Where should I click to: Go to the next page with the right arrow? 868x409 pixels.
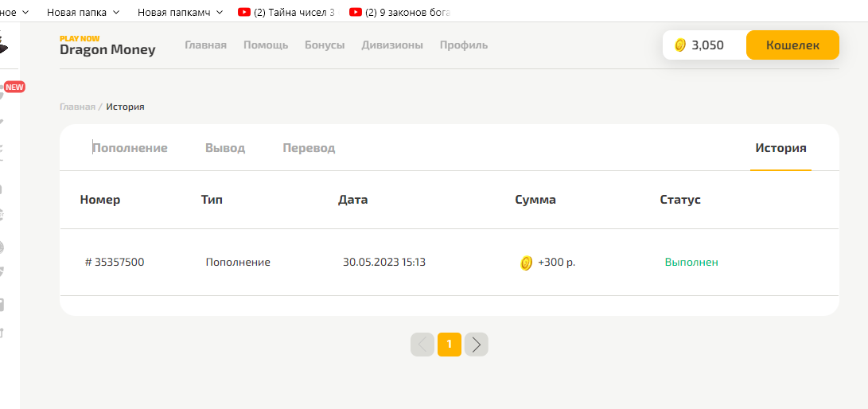(476, 345)
